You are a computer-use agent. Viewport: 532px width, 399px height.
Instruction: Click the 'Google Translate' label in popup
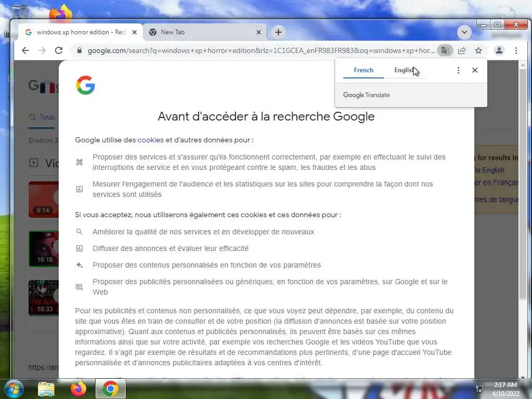click(x=366, y=95)
